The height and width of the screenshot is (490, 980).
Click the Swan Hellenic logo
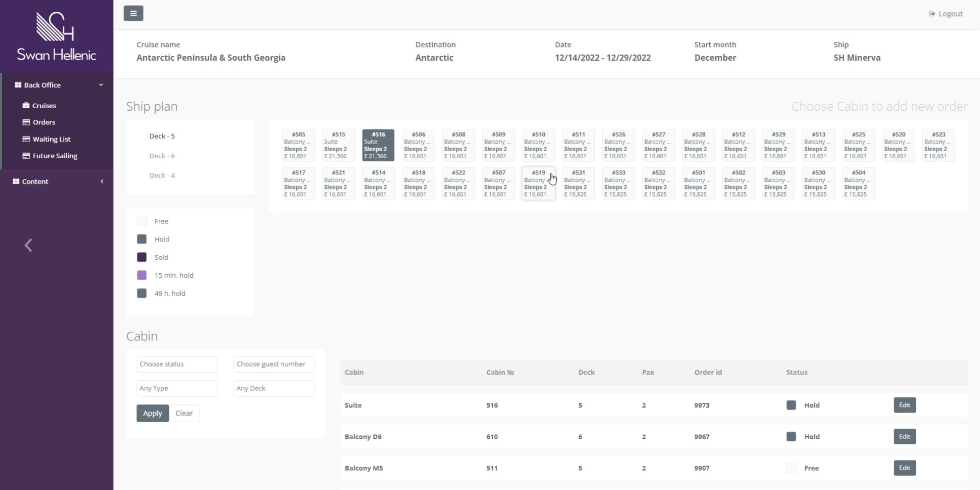coord(56,36)
